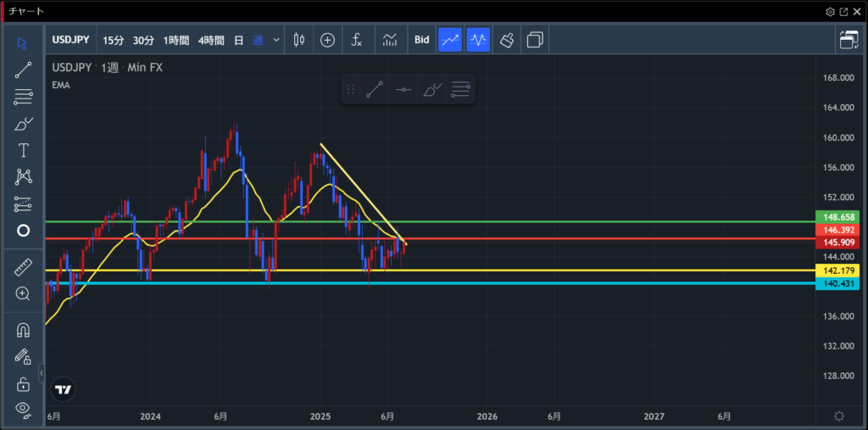Screen dimensions: 868x430
Task: Open the forecast and measurement tool
Action: click(x=23, y=204)
